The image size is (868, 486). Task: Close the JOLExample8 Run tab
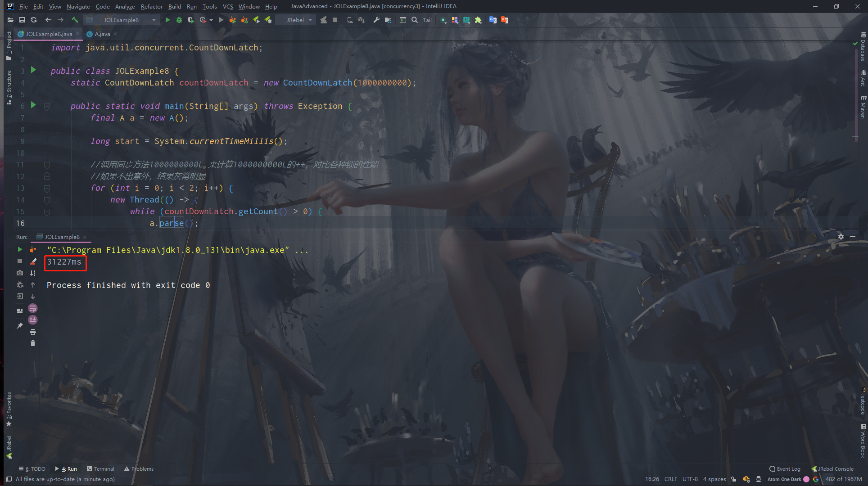pos(85,237)
